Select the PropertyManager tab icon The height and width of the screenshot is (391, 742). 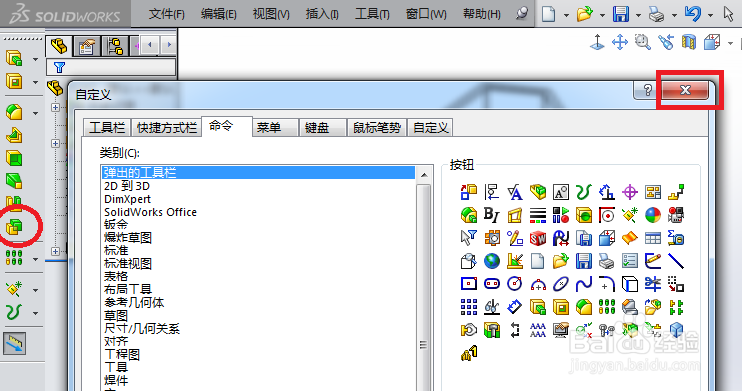[87, 46]
